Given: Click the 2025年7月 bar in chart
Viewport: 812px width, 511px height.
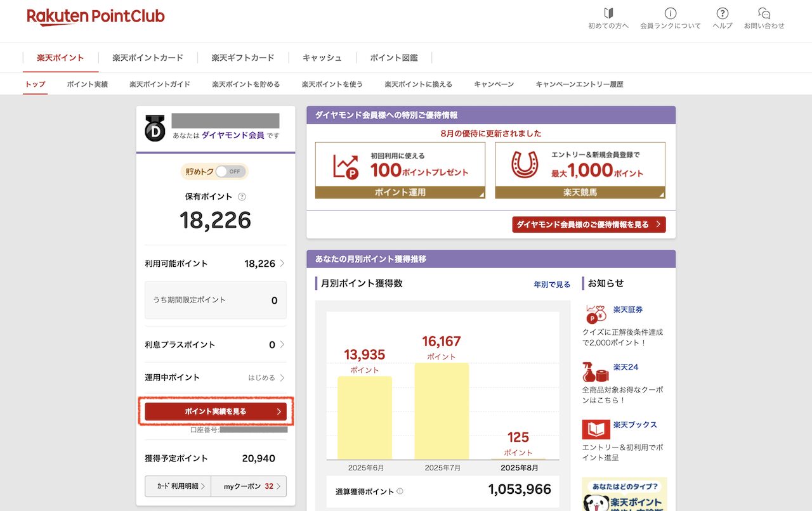Looking at the screenshot, I should tap(442, 411).
